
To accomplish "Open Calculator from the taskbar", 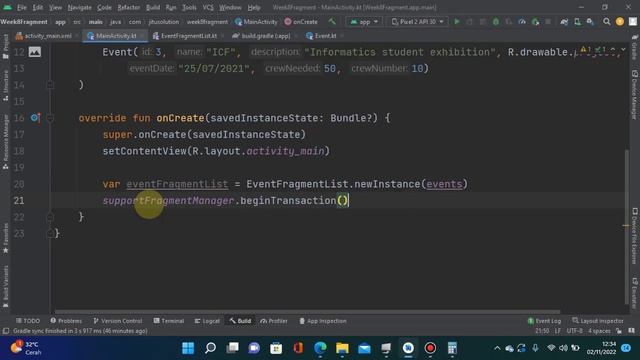I will coord(452,348).
